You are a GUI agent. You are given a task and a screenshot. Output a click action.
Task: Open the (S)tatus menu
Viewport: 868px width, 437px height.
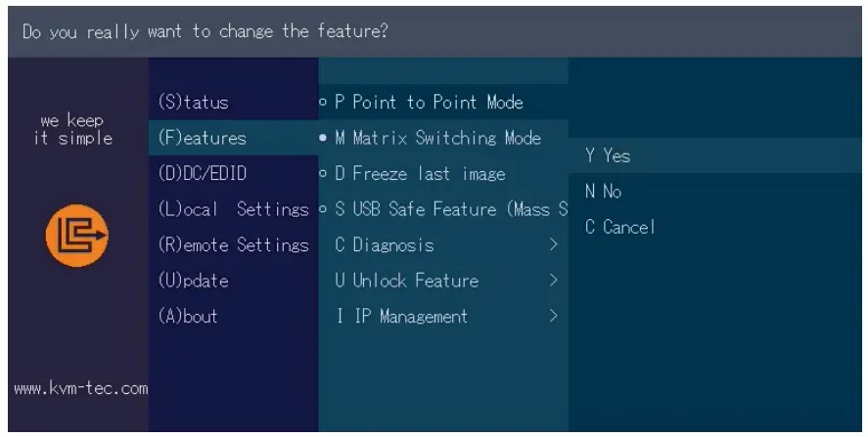tap(193, 103)
